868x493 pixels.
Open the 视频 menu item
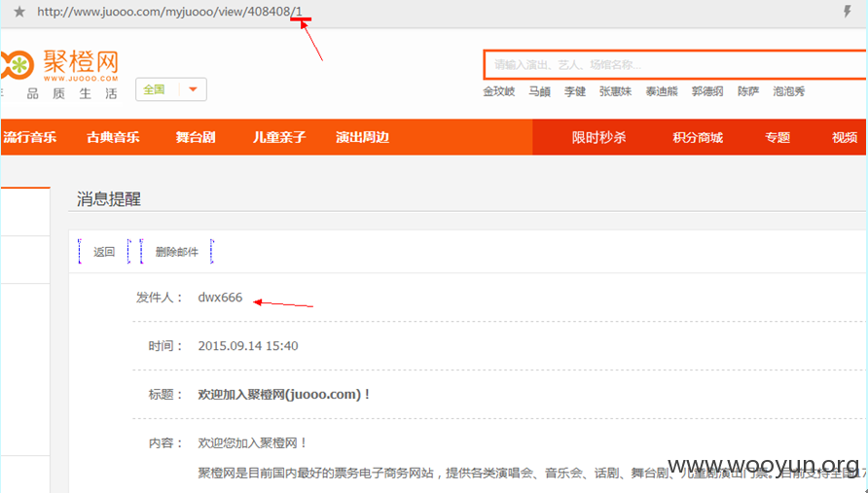click(845, 138)
